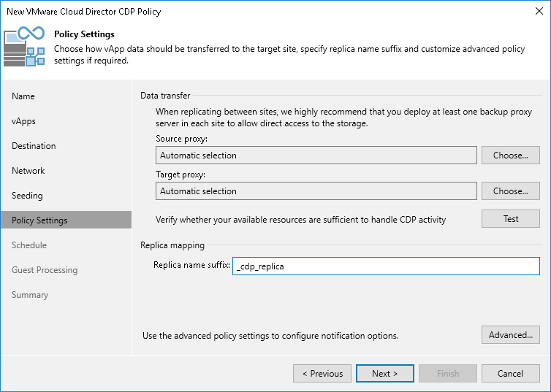Test resources for CDP activity
Screen dimensions: 551x392
pos(511,219)
